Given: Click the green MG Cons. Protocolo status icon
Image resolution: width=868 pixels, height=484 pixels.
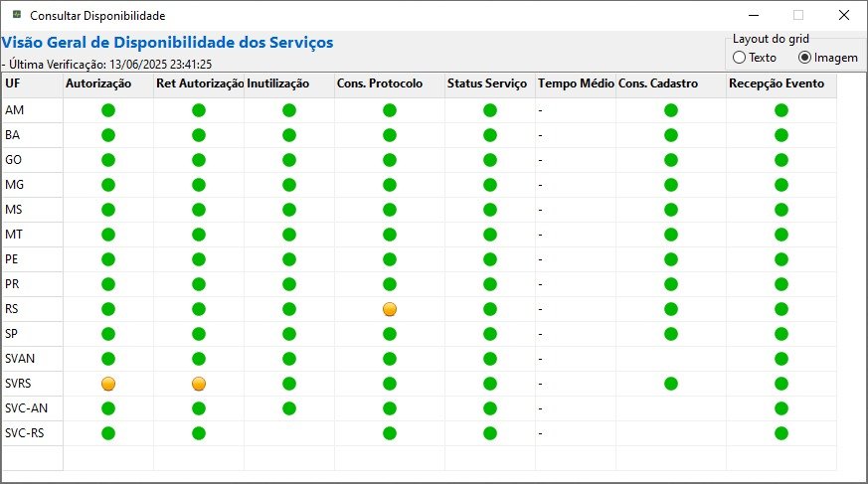Looking at the screenshot, I should click(390, 185).
